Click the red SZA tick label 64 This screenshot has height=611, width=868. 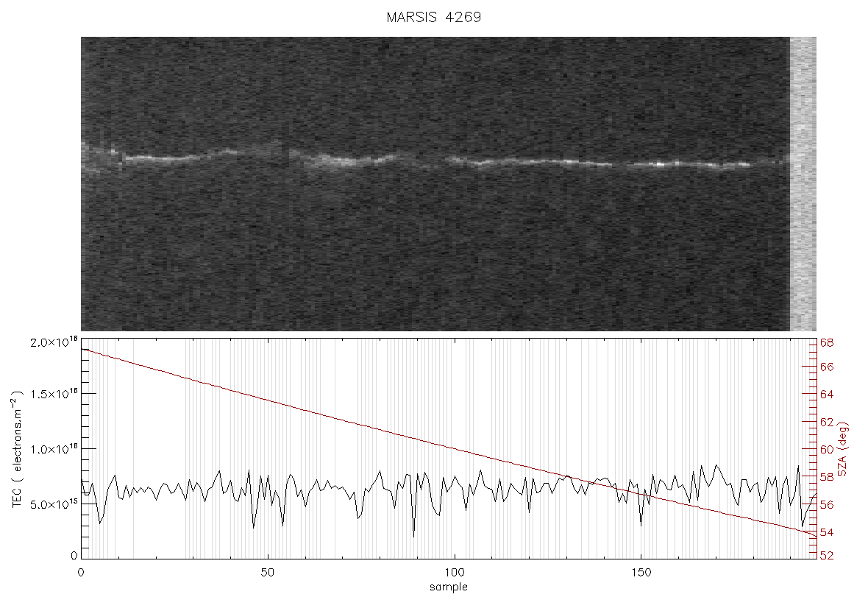[827, 395]
